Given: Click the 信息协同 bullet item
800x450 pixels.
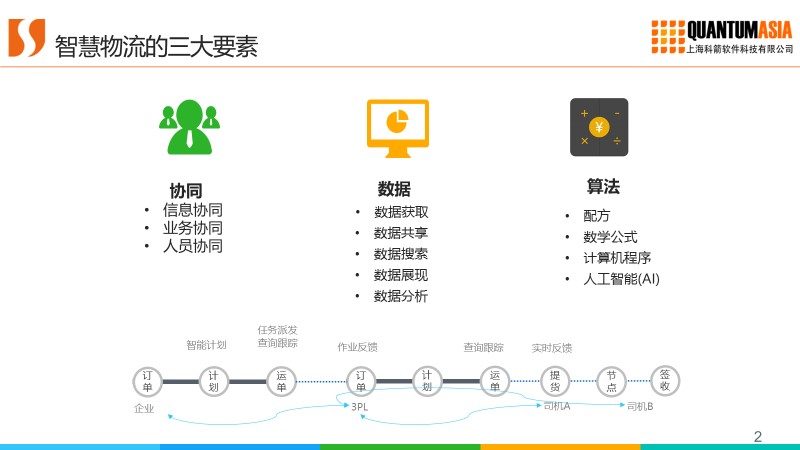Looking at the screenshot, I should click(x=192, y=210).
